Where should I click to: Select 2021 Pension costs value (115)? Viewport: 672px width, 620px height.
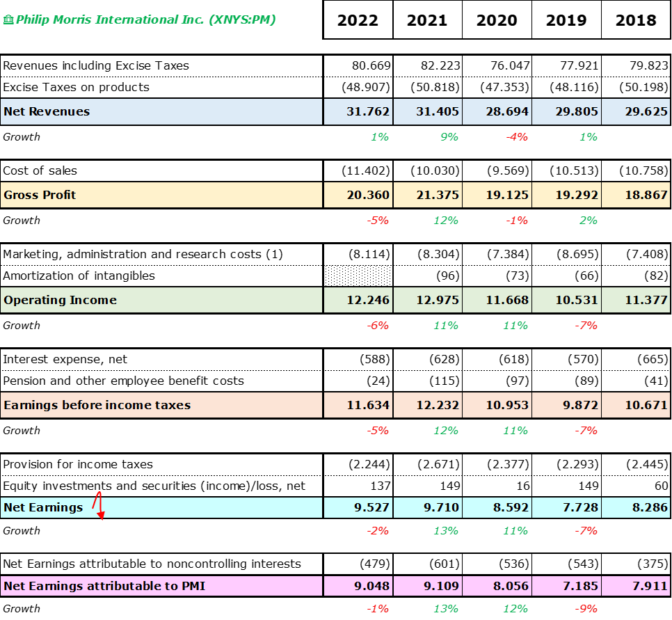(445, 381)
